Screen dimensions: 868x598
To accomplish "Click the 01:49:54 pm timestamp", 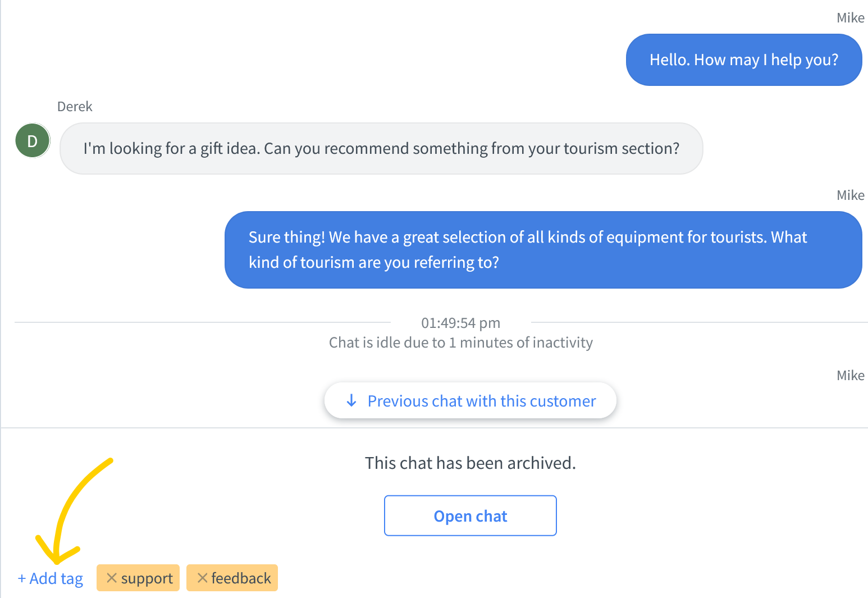I will 461,323.
